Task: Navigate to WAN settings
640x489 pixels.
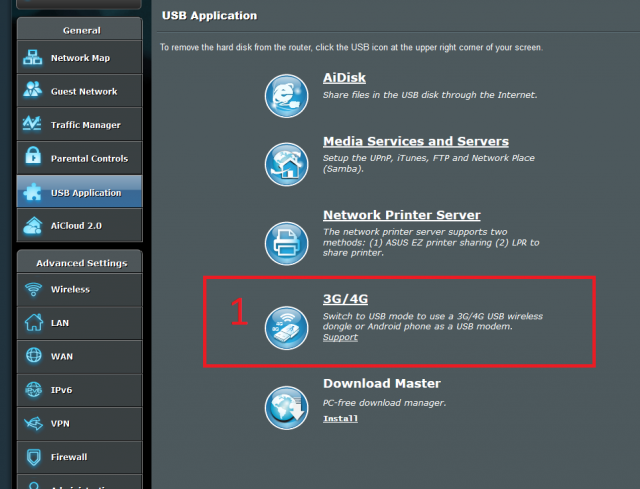Action: [61, 356]
